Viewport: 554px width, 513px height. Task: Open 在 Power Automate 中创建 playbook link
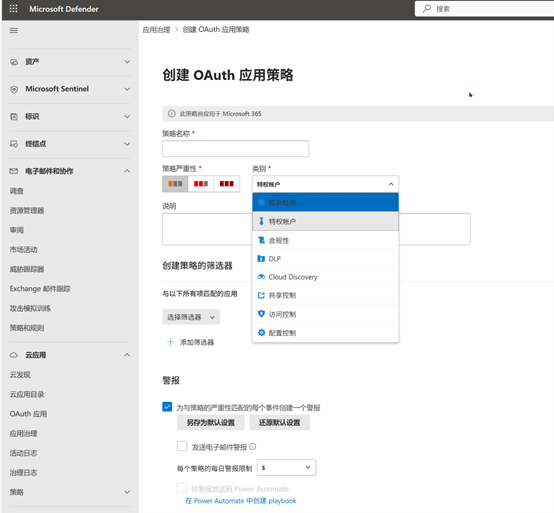241,501
